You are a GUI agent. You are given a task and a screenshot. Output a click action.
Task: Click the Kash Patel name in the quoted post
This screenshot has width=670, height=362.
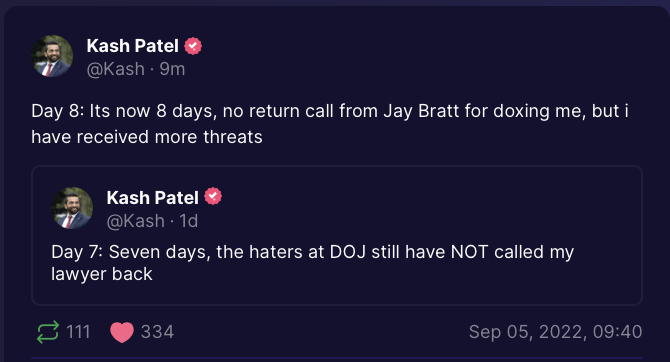153,197
